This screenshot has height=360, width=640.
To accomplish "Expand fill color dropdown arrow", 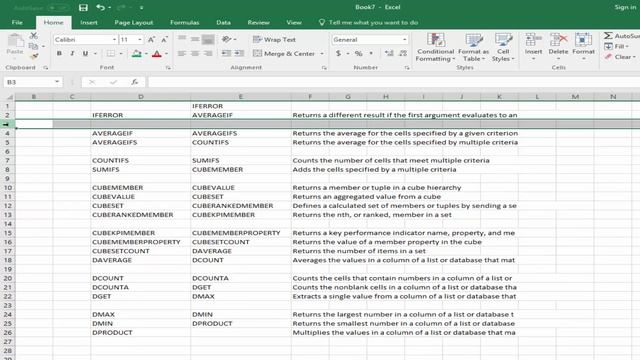I will tap(146, 54).
